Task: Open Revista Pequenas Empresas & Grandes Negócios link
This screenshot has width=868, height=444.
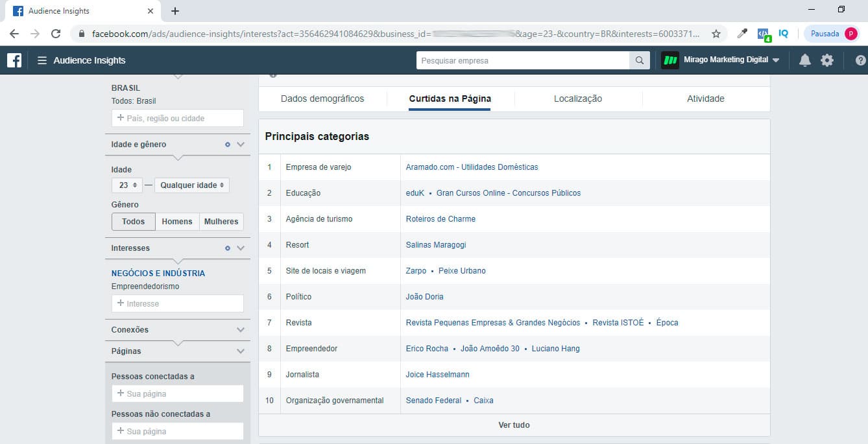Action: click(x=493, y=323)
